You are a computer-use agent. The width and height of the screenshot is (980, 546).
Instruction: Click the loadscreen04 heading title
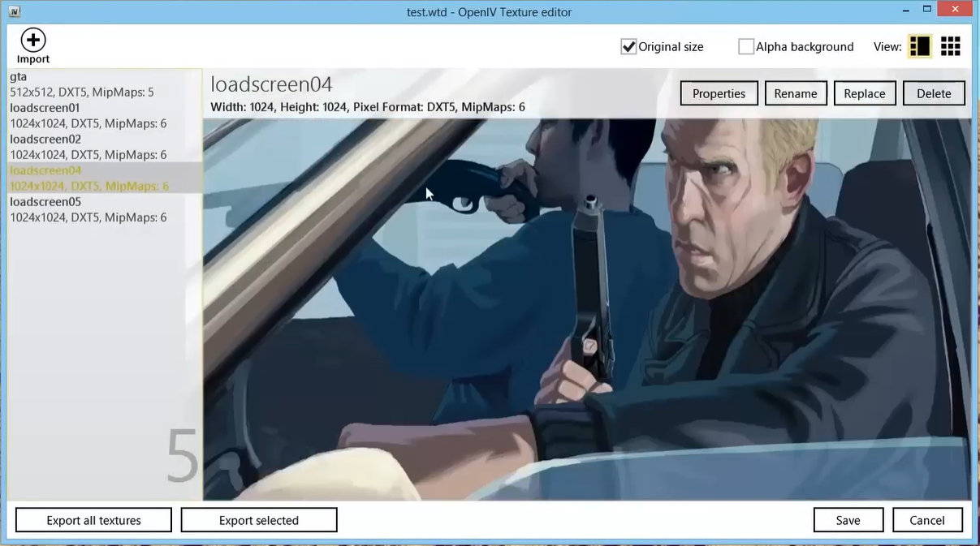[x=271, y=84]
